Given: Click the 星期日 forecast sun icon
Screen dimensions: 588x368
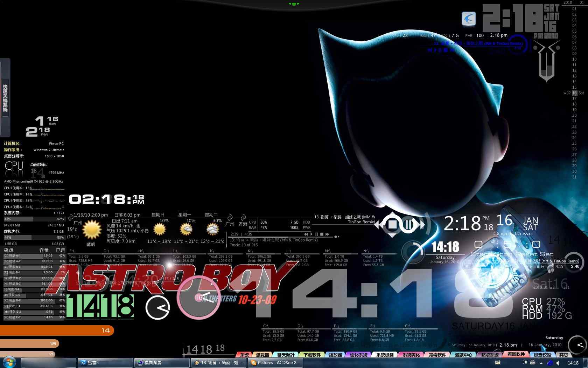Looking at the screenshot, I should pos(160,230).
